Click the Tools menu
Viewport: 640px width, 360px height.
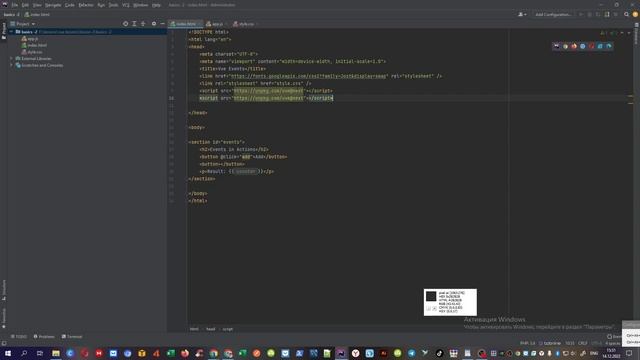pyautogui.click(x=113, y=5)
